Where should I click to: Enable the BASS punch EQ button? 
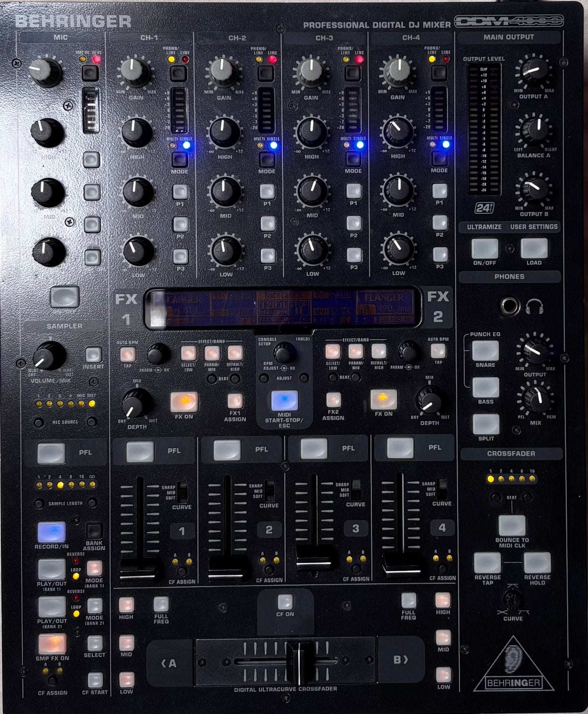coord(485,387)
